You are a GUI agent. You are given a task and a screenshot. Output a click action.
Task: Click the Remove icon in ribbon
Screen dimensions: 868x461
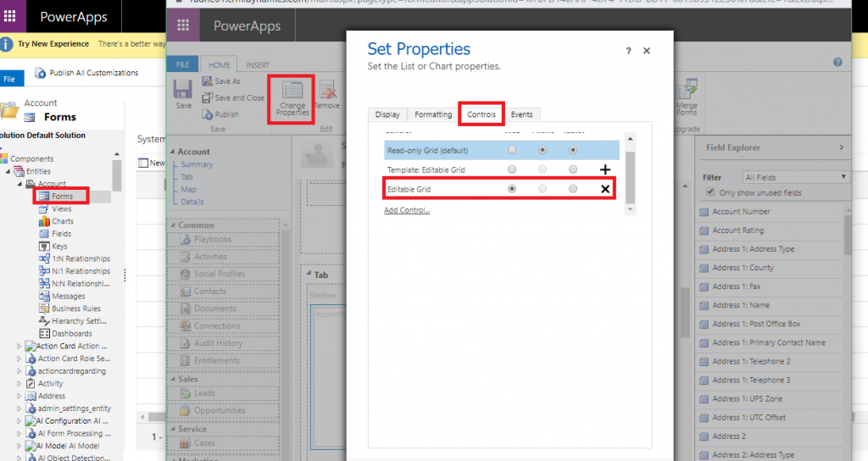(x=326, y=95)
